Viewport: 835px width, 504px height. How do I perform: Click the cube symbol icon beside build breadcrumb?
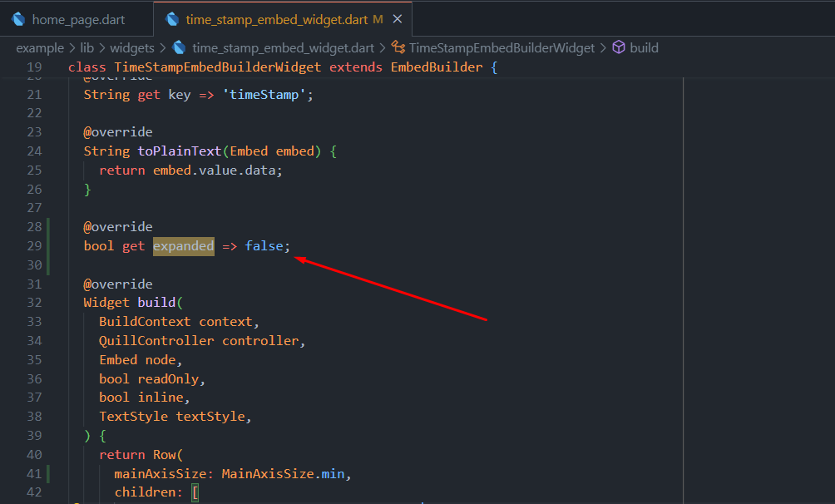pyautogui.click(x=617, y=47)
